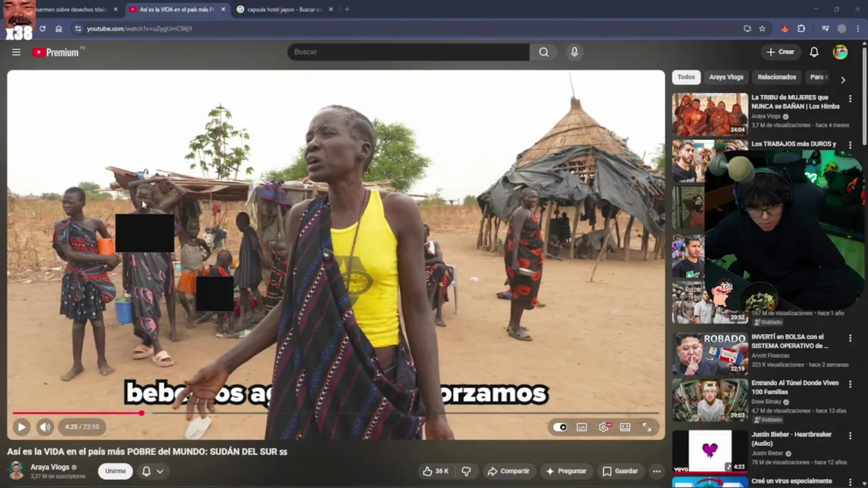Switch to the desechos tóxicos browser tab

coord(71,9)
